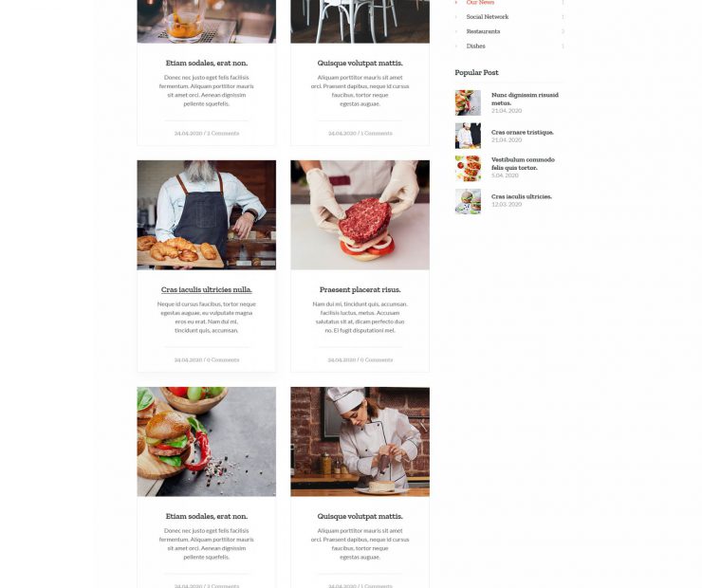
Task: Open the Nunc dignissim risusid metus thumbnail
Action: [x=468, y=103]
